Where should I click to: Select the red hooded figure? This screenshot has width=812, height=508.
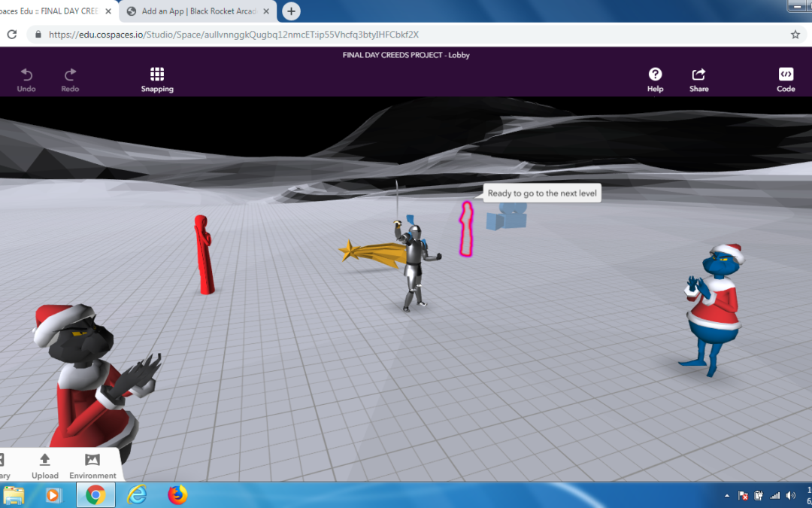204,254
